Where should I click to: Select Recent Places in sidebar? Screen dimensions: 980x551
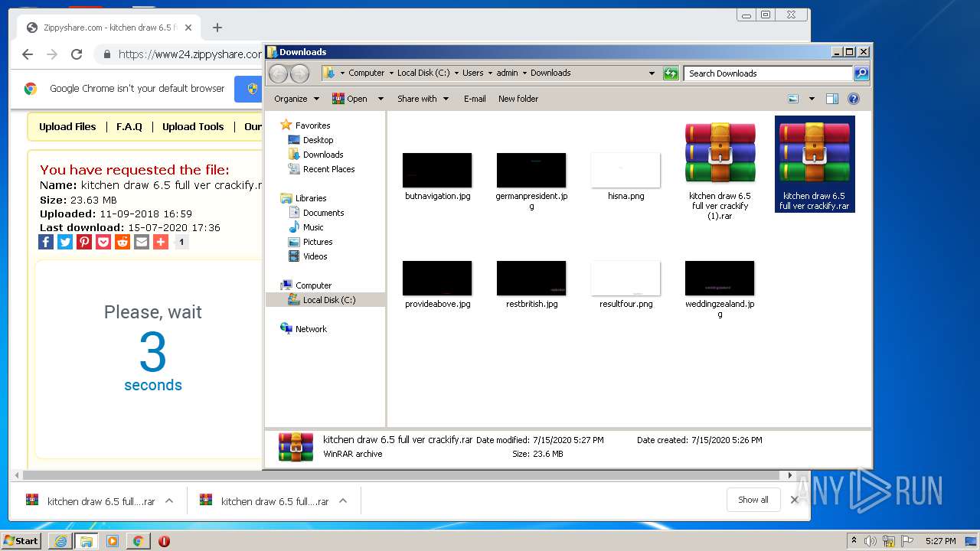pos(322,169)
